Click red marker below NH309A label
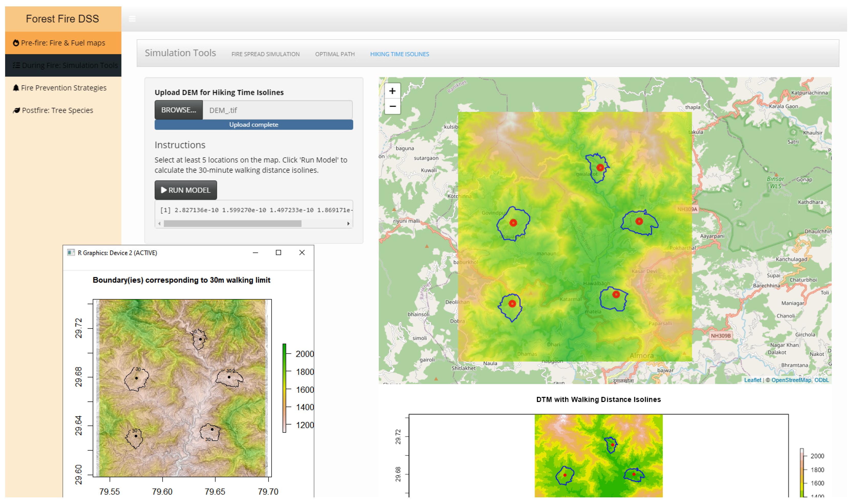 [x=639, y=221]
